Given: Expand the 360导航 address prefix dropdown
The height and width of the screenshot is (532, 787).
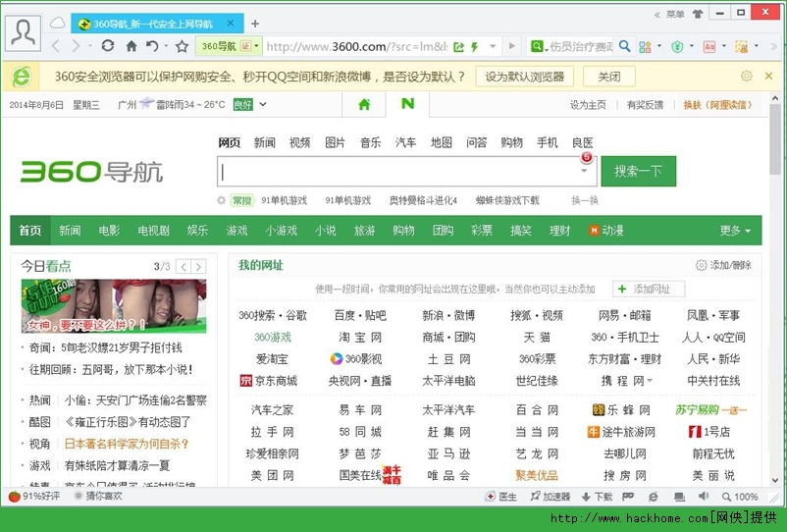Looking at the screenshot, I should (x=256, y=46).
